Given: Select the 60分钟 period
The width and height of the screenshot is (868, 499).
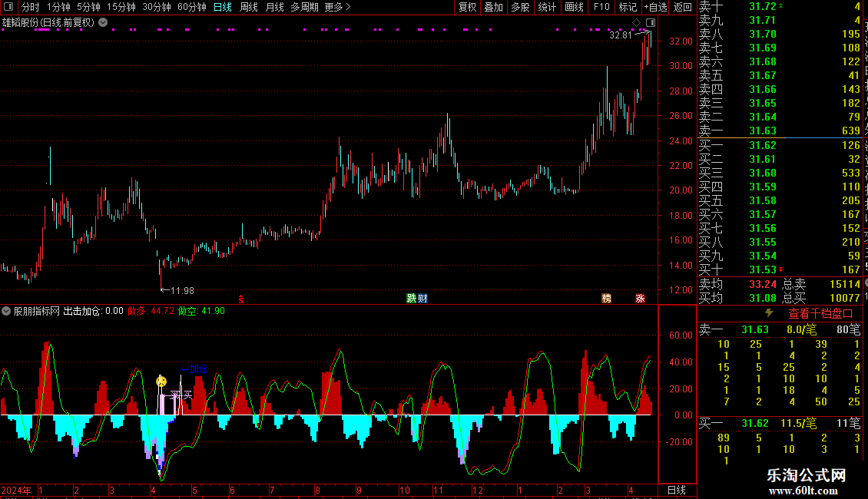Looking at the screenshot, I should 191,7.
